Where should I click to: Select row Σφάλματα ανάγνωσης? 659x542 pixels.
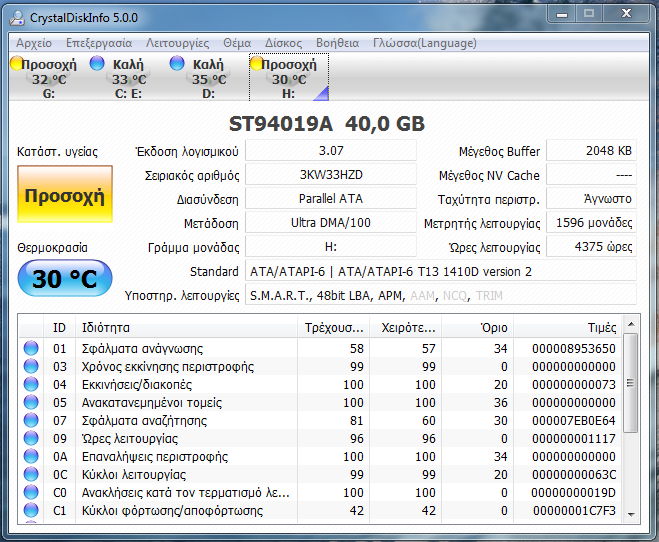point(321,348)
